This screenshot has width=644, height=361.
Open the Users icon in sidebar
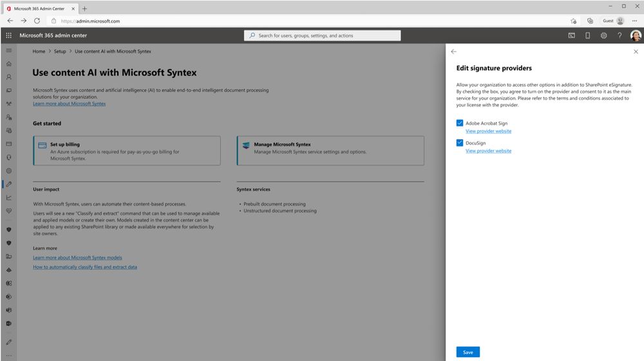point(8,77)
